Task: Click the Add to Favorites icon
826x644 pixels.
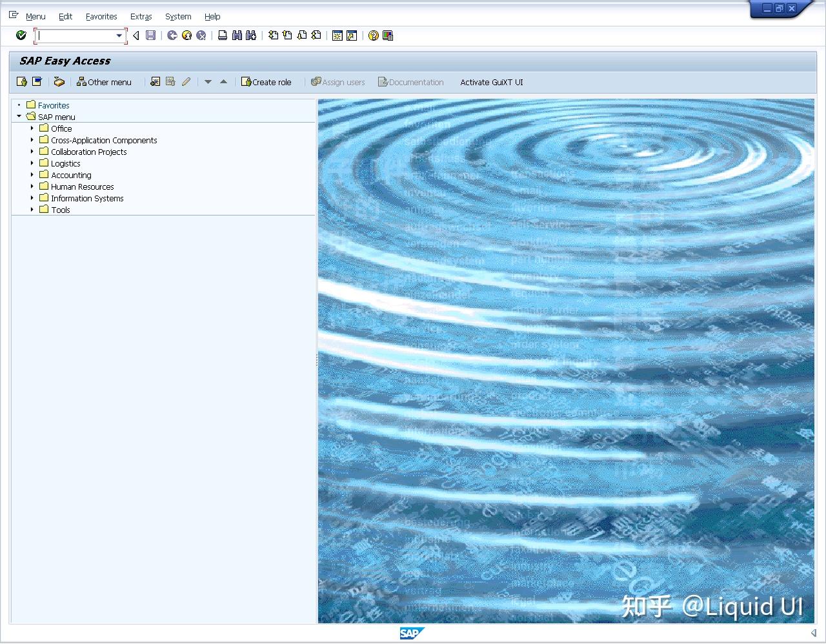Action: click(155, 82)
